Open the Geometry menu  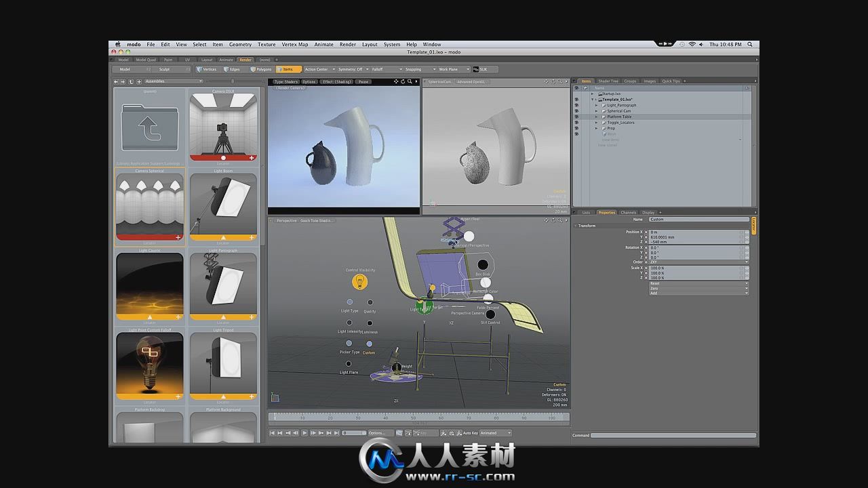pos(240,44)
